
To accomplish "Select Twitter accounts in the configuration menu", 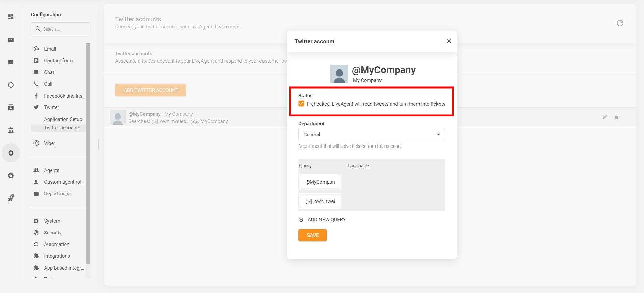I will coord(62,128).
